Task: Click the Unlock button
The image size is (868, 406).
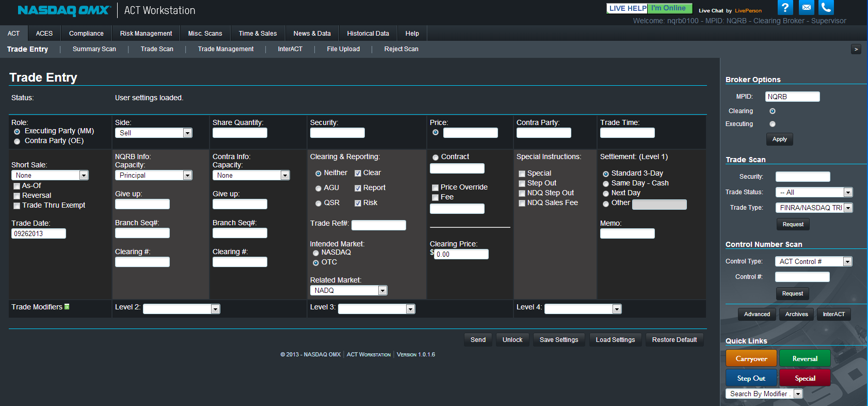Action: point(512,340)
